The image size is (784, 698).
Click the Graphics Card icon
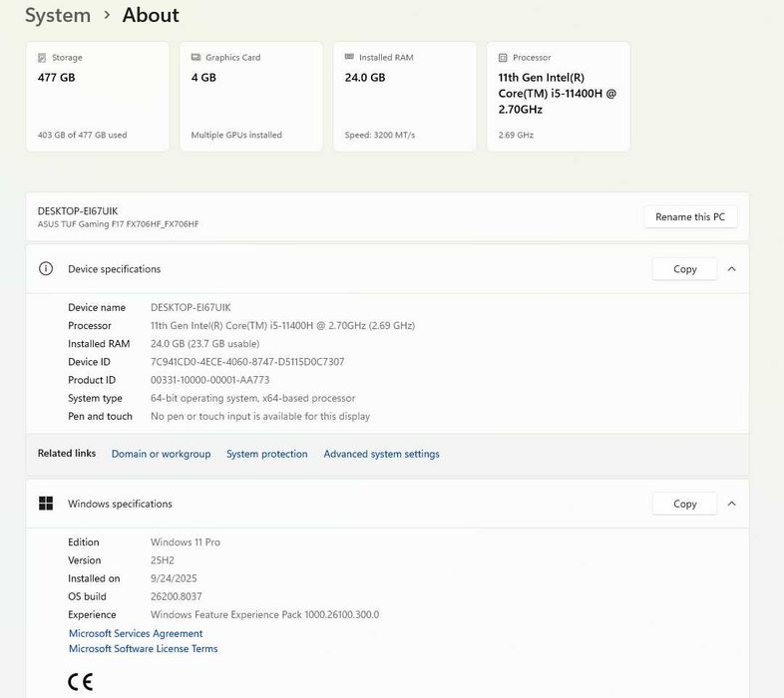coord(196,57)
